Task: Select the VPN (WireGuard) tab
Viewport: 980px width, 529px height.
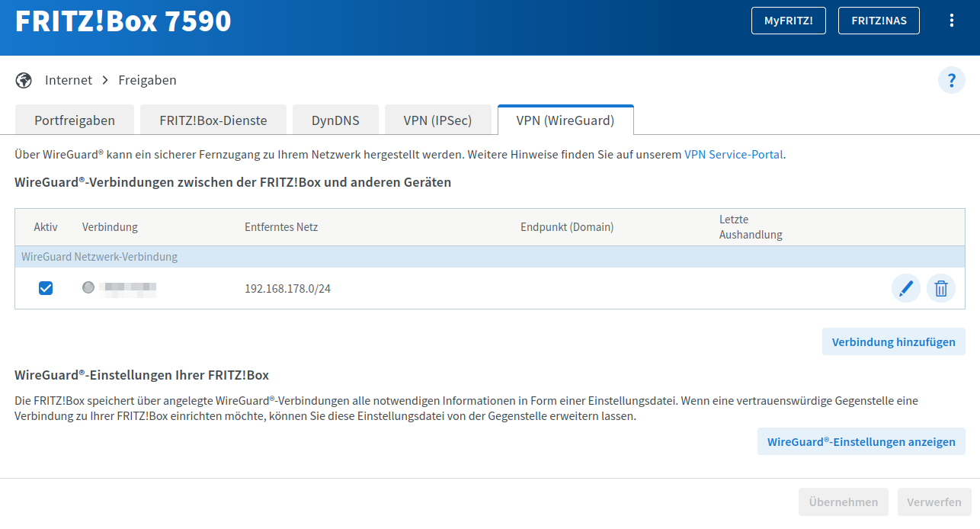Action: pyautogui.click(x=565, y=120)
